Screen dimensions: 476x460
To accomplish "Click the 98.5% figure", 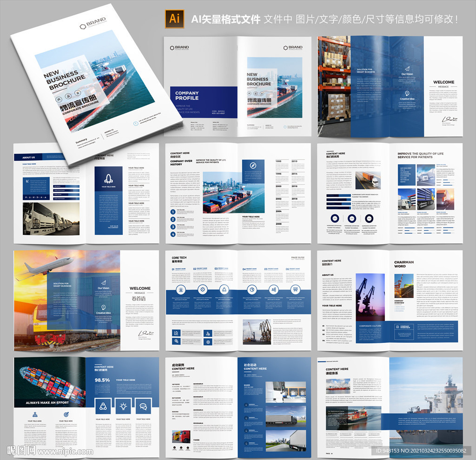I will click(x=102, y=380).
